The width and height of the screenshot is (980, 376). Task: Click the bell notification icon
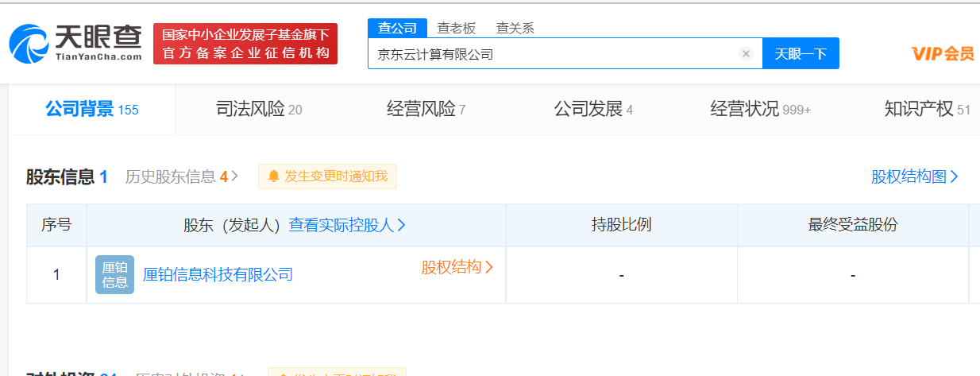click(x=273, y=176)
